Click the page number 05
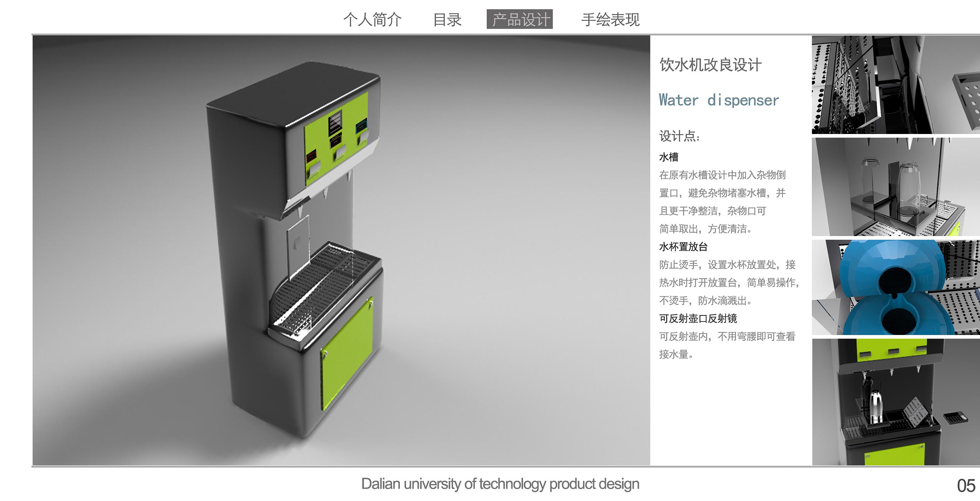This screenshot has height=501, width=980. [966, 485]
